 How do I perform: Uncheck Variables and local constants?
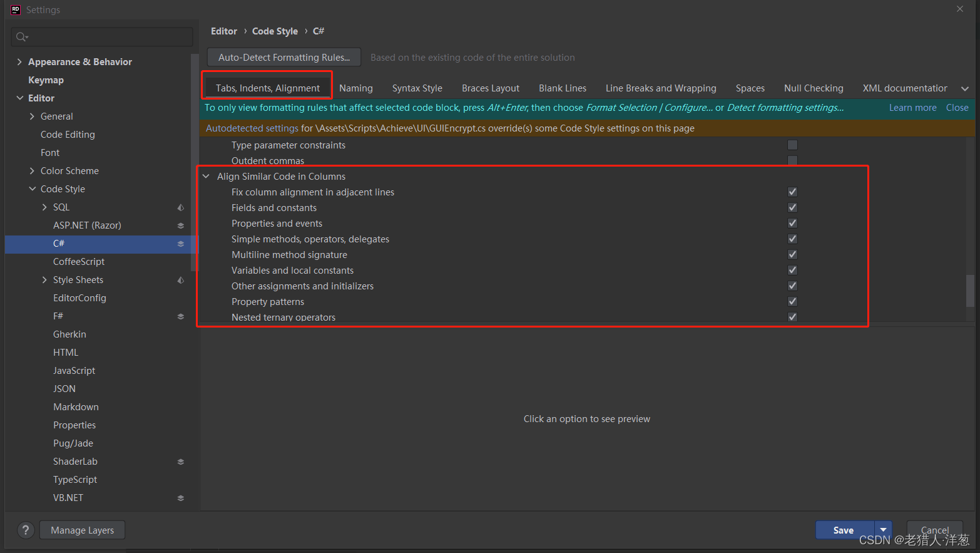(x=792, y=270)
